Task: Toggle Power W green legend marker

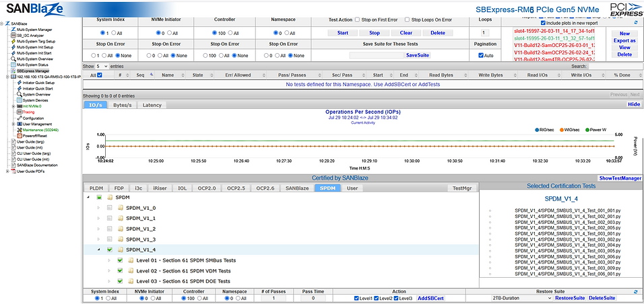Action: 587,130
